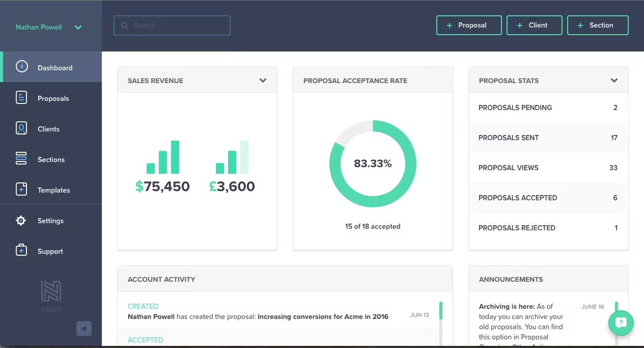Viewport: 644px width, 348px height.
Task: Click the Proposals document icon
Action: [x=21, y=97]
